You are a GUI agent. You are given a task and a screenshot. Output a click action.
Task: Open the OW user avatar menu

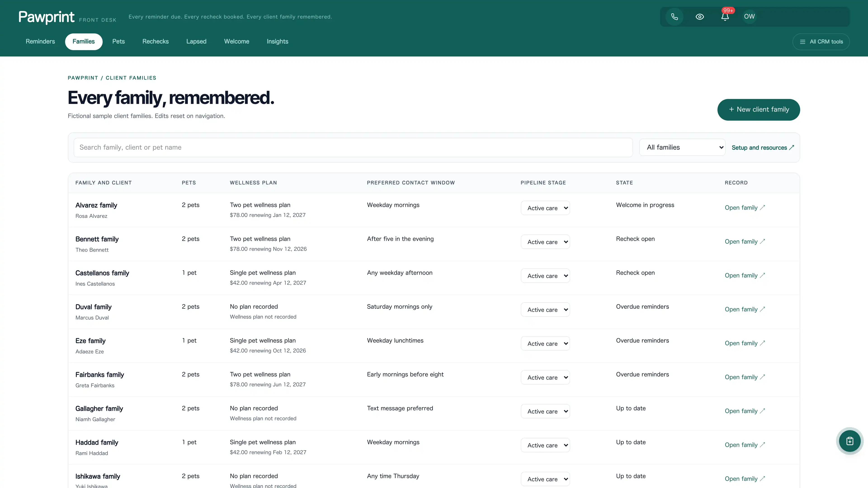(x=749, y=16)
